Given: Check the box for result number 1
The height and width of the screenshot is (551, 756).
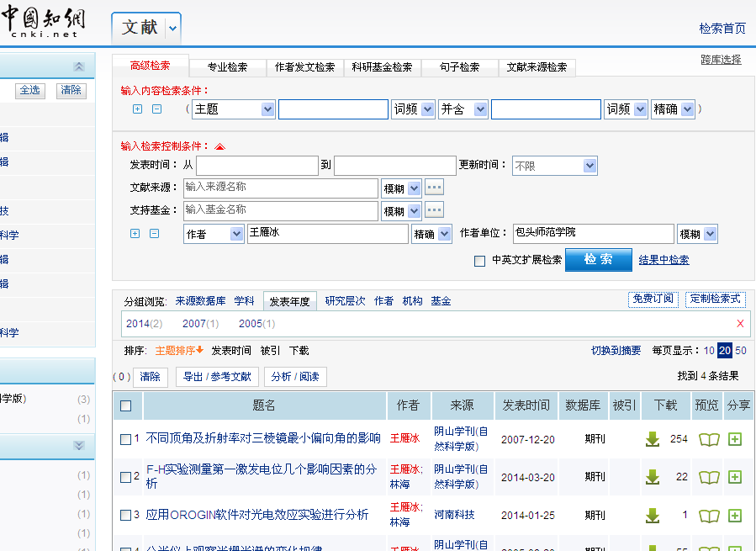Looking at the screenshot, I should tap(125, 439).
